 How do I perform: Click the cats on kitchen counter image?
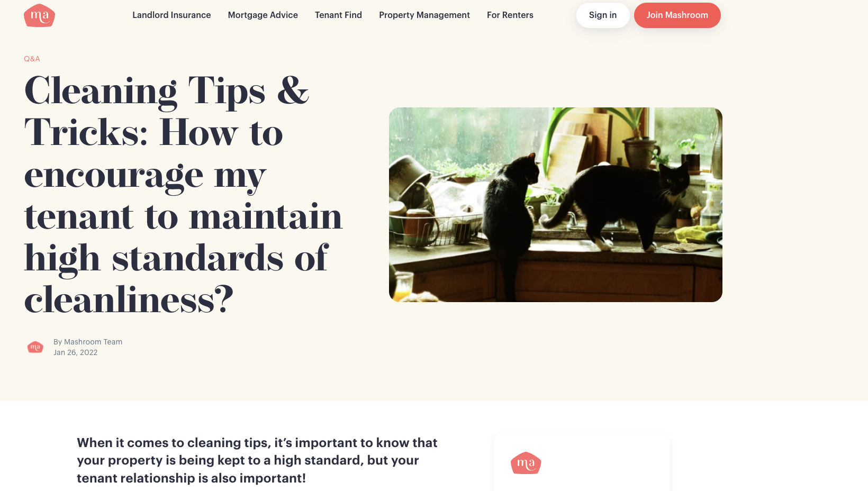click(x=556, y=205)
